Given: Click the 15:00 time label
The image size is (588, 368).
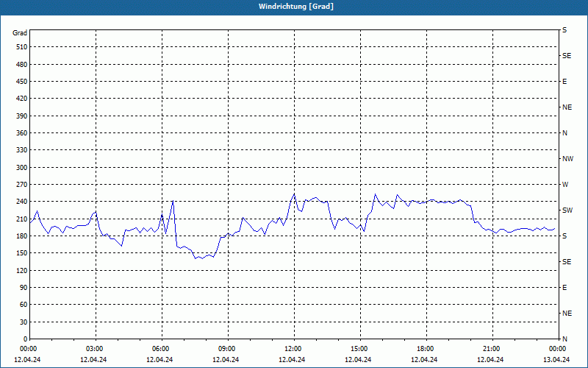Looking at the screenshot, I should (x=359, y=349).
